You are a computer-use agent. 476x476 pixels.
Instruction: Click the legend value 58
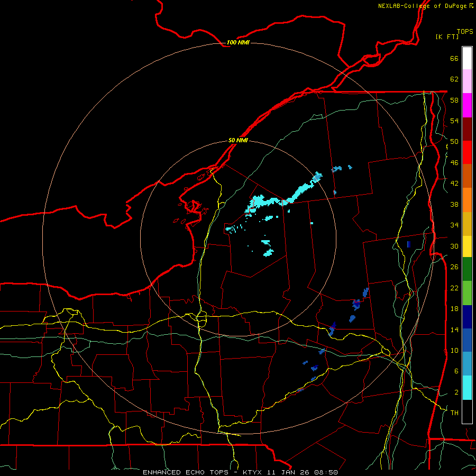[x=454, y=100]
